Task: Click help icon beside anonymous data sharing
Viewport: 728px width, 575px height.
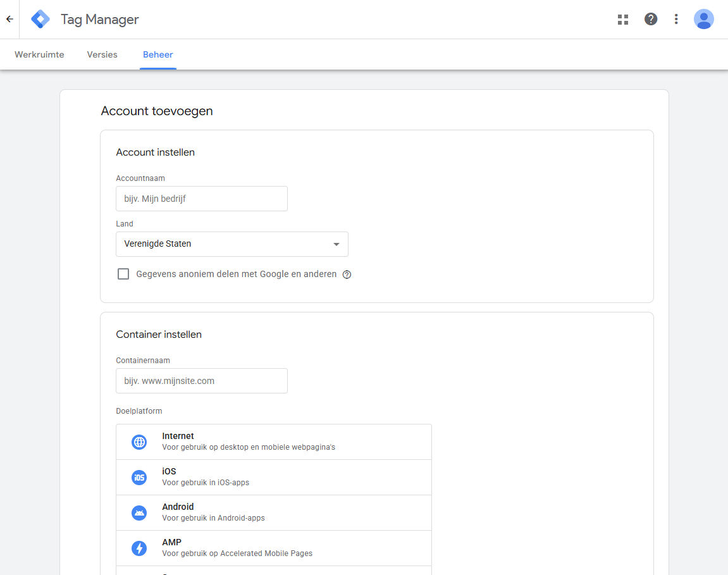Action: pyautogui.click(x=347, y=275)
